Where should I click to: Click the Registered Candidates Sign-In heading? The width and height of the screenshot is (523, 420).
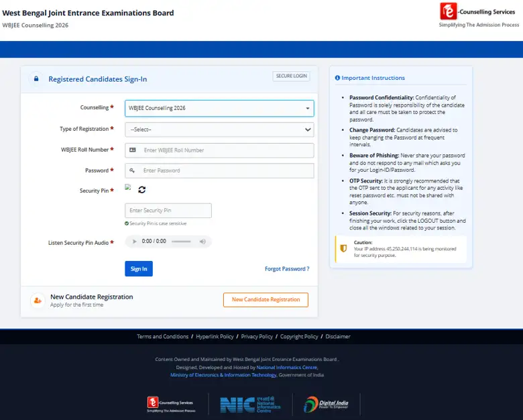[98, 79]
